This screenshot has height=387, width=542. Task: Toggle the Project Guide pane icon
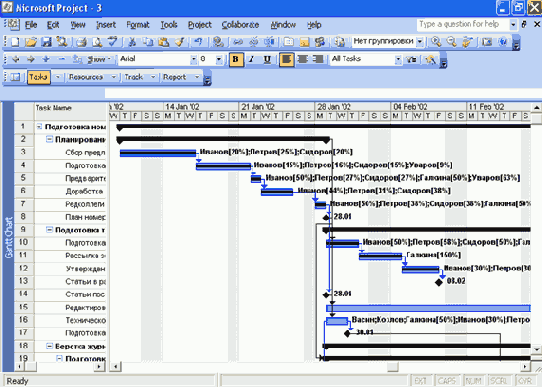coord(15,77)
